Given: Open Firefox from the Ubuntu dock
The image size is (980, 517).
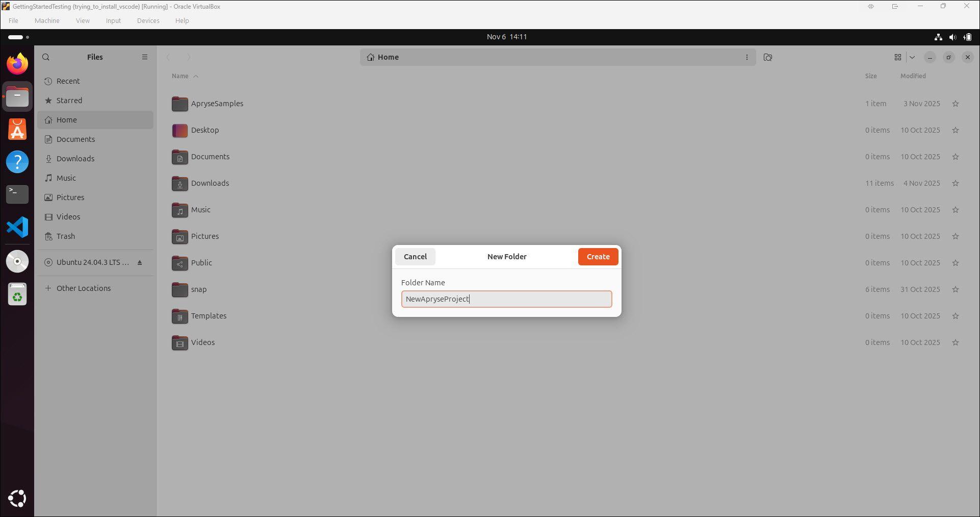Looking at the screenshot, I should [x=17, y=64].
